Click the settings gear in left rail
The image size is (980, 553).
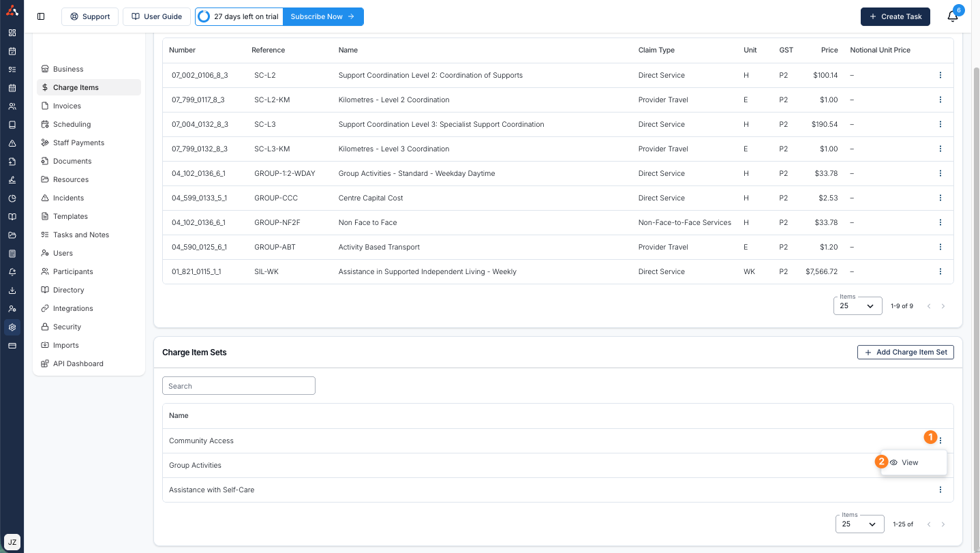[x=12, y=327]
